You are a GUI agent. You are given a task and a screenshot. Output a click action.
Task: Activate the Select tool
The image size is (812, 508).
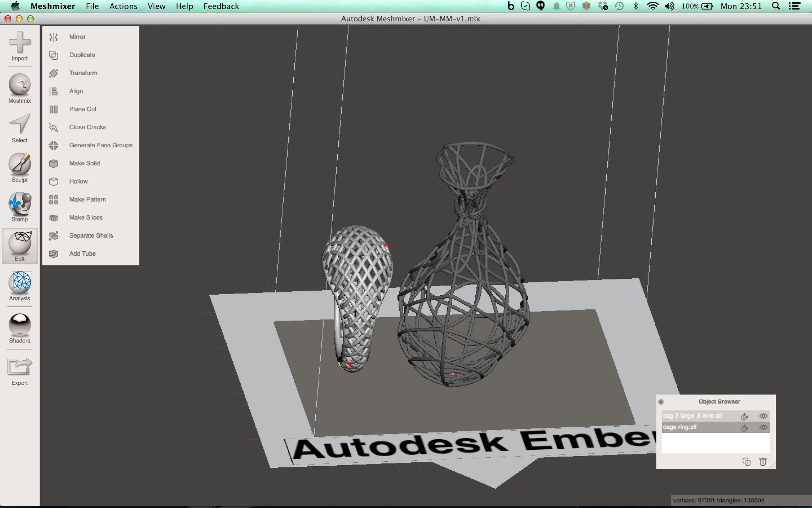(20, 128)
